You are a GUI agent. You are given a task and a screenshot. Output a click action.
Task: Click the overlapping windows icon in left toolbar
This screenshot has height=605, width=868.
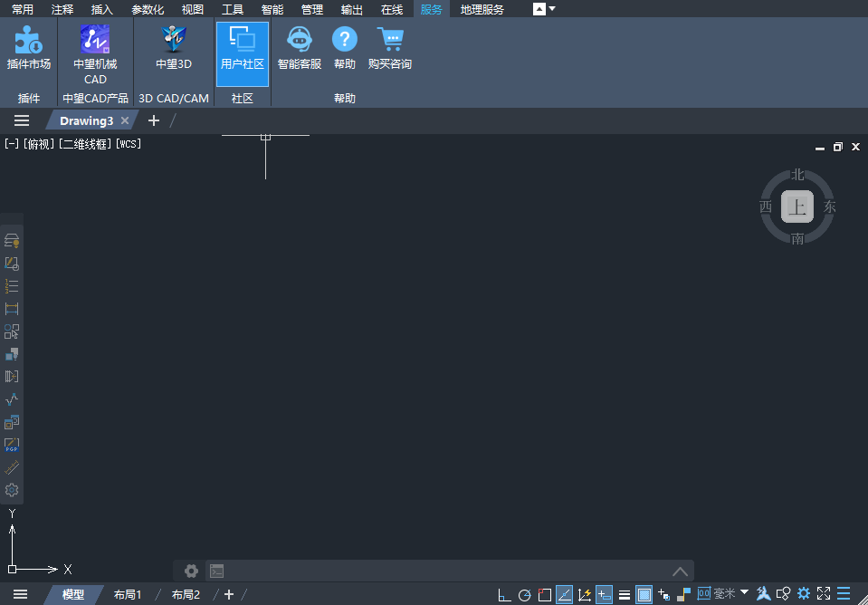coord(12,422)
